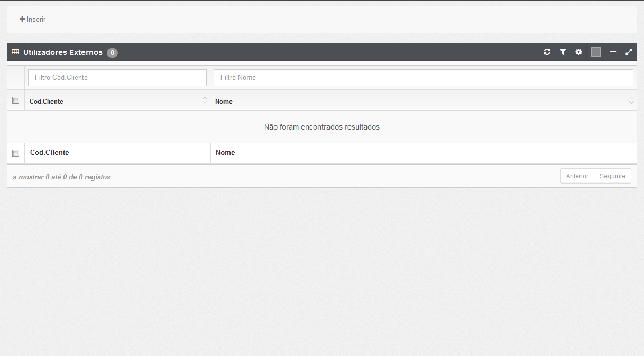Click the footer Nome label

tap(225, 152)
